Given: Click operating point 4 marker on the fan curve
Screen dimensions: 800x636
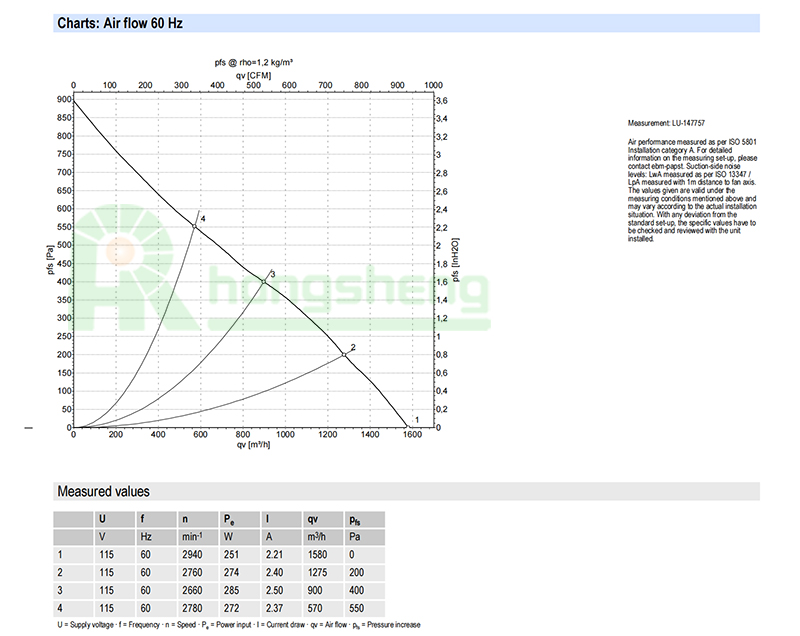Looking at the screenshot, I should pyautogui.click(x=194, y=226).
